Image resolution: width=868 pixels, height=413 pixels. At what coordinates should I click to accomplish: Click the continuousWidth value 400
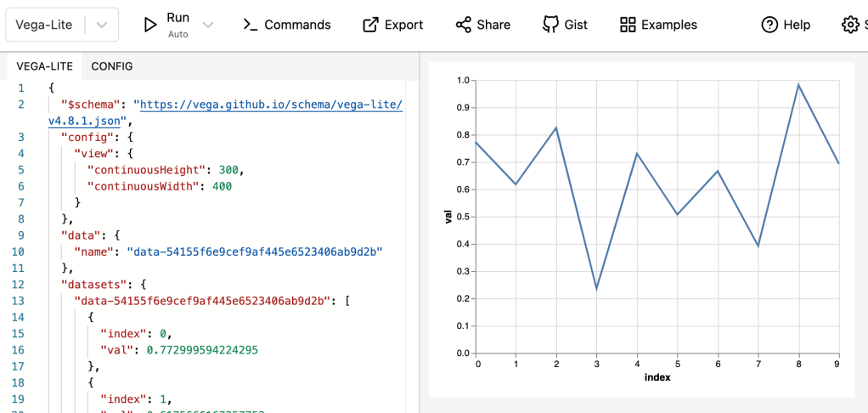tap(222, 186)
